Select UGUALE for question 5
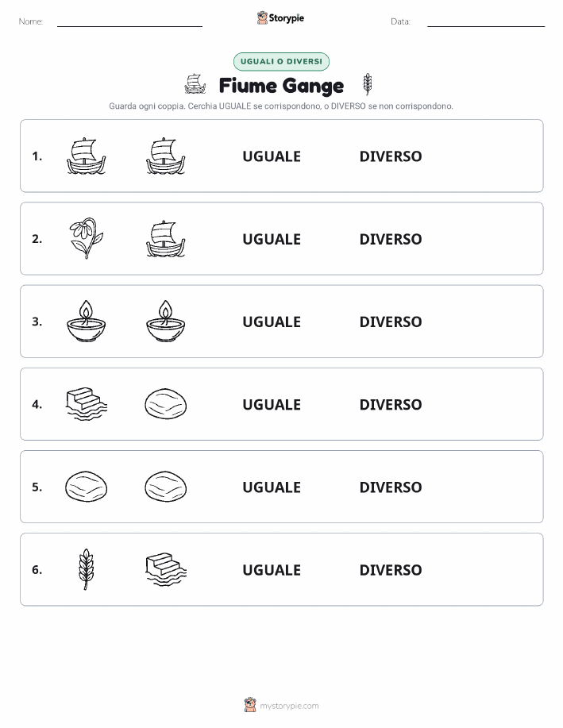The width and height of the screenshot is (563, 728). pos(272,487)
